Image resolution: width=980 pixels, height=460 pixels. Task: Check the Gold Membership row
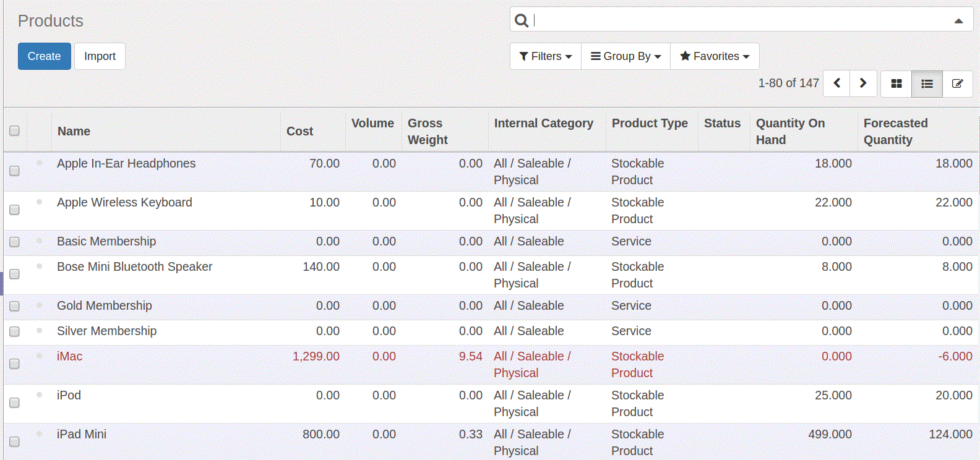tap(14, 306)
